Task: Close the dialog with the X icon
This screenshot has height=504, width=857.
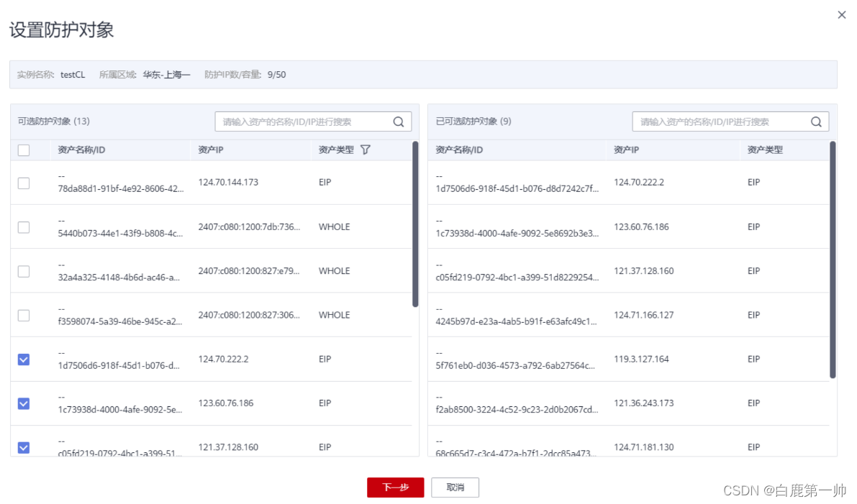Action: (x=842, y=15)
